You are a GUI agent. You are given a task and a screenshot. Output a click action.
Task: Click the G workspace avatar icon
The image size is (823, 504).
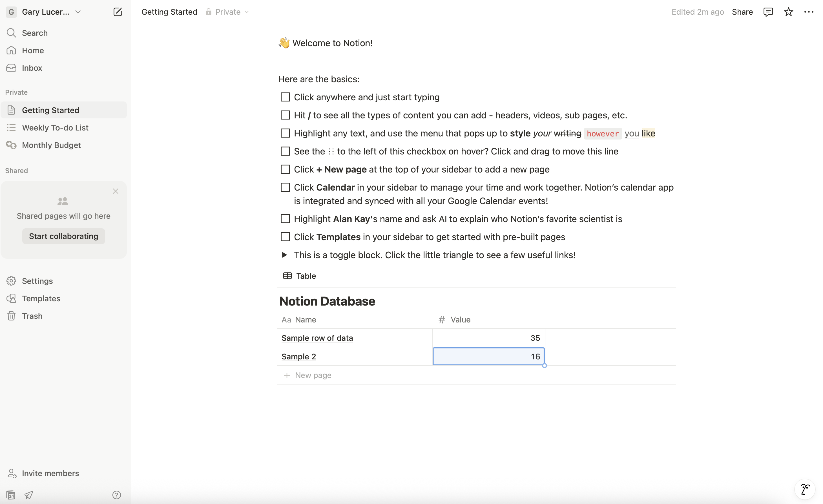[11, 12]
